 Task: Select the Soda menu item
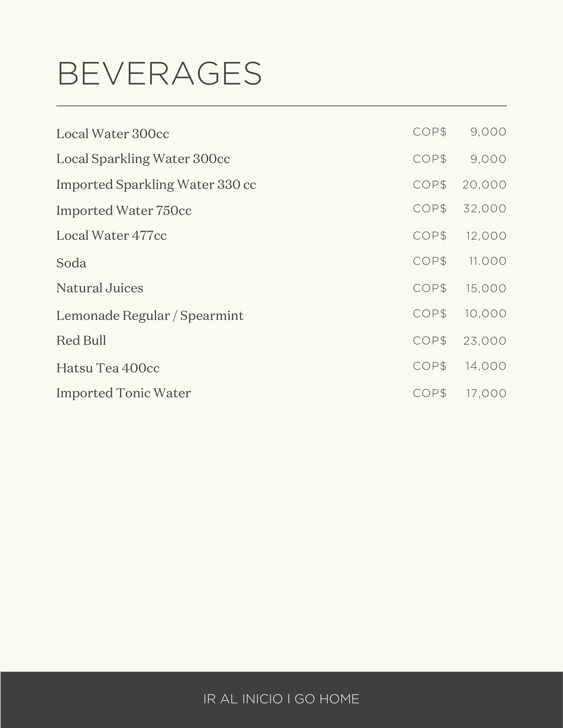pos(71,263)
